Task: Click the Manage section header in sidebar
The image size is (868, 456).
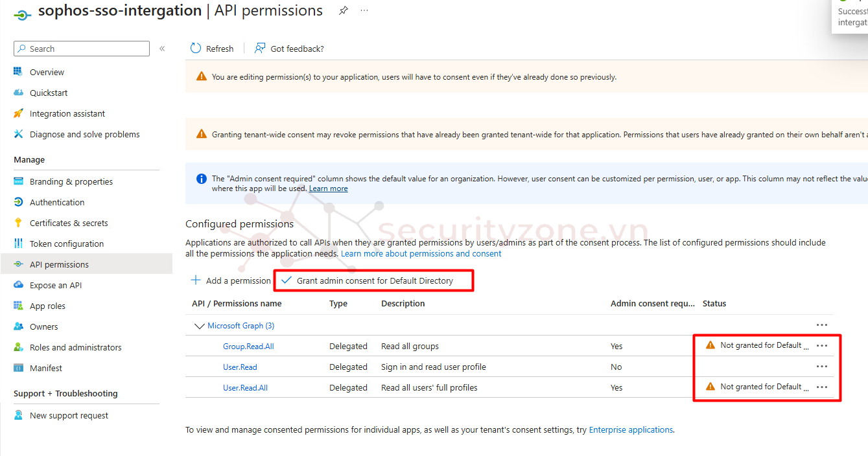Action: coord(29,160)
